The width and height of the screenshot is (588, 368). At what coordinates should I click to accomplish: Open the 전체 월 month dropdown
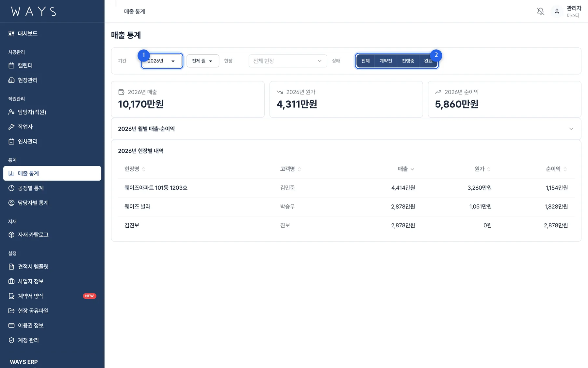click(x=203, y=61)
